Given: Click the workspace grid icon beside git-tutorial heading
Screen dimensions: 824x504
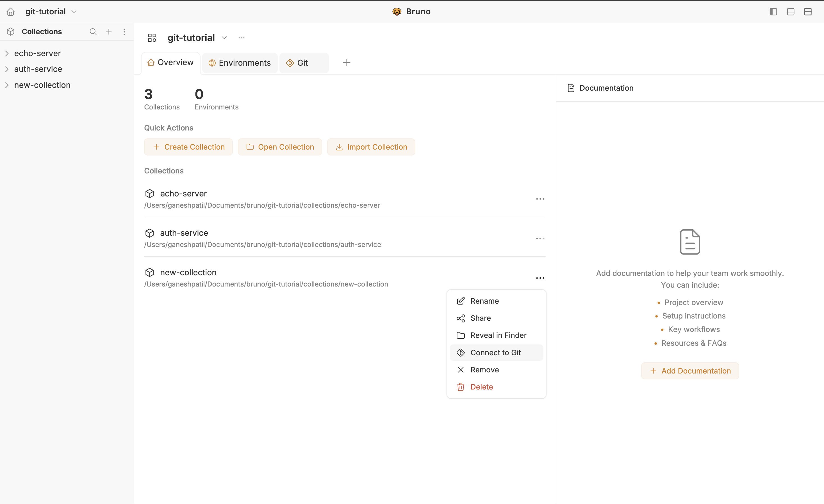Looking at the screenshot, I should [152, 38].
